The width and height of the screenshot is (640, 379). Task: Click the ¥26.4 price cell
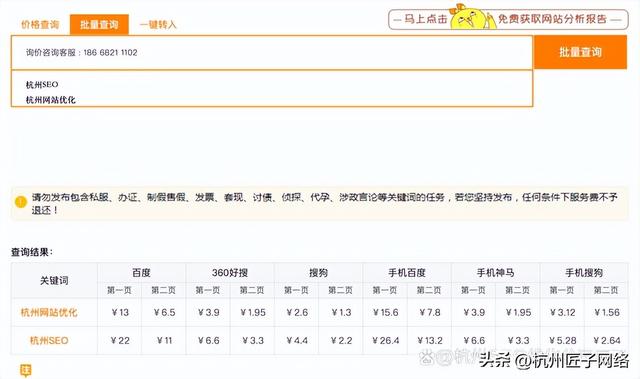[x=385, y=340]
